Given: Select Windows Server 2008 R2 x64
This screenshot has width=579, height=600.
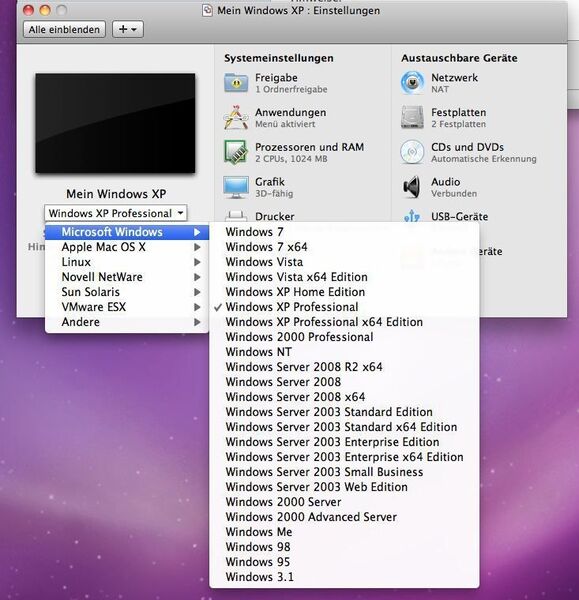Looking at the screenshot, I should coord(344,367).
